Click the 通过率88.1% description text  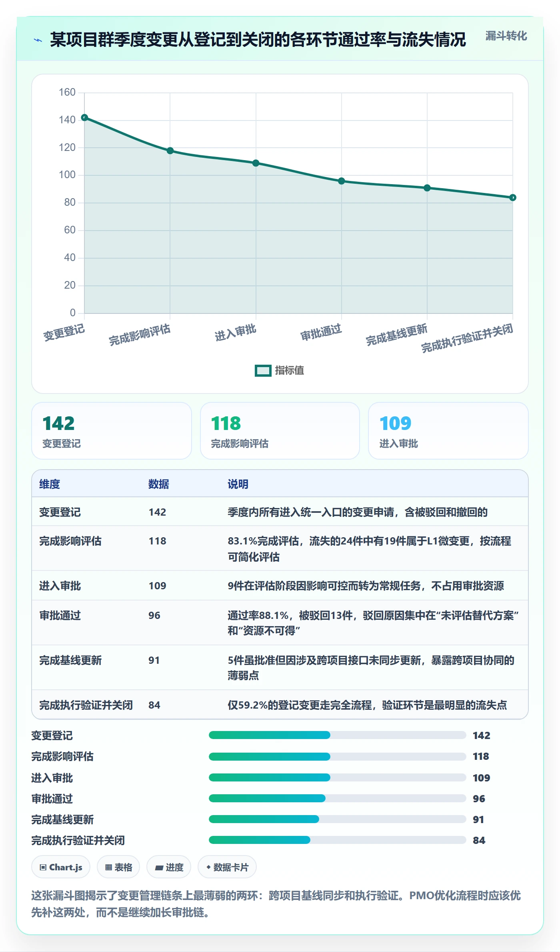coord(373,623)
